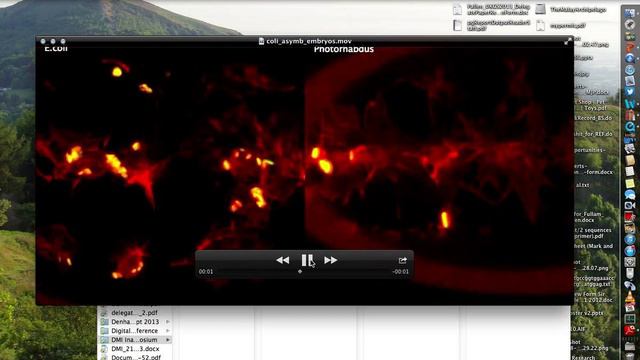Open Finder from the dock
The width and height of the screenshot is (640, 360).
pos(630,13)
